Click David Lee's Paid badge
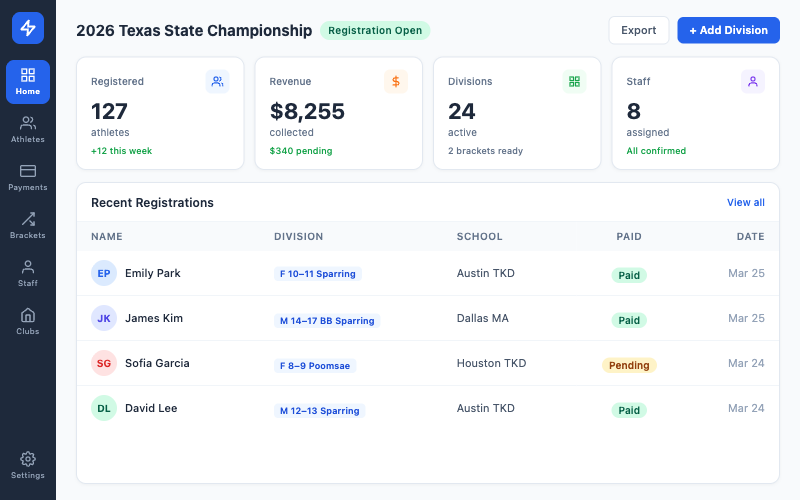This screenshot has width=800, height=500. 629,410
